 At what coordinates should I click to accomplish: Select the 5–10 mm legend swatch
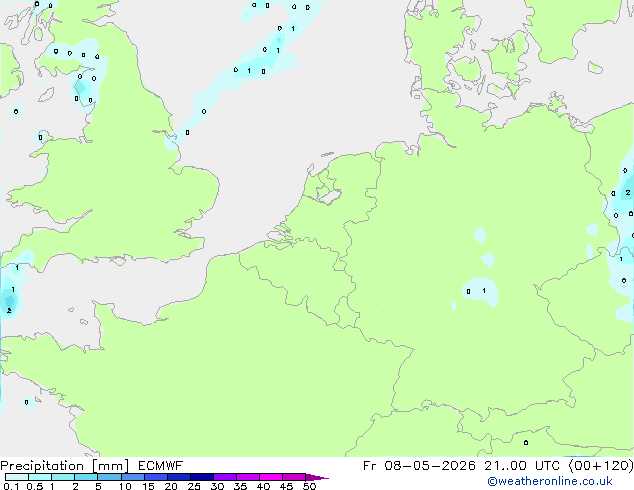[x=109, y=477]
